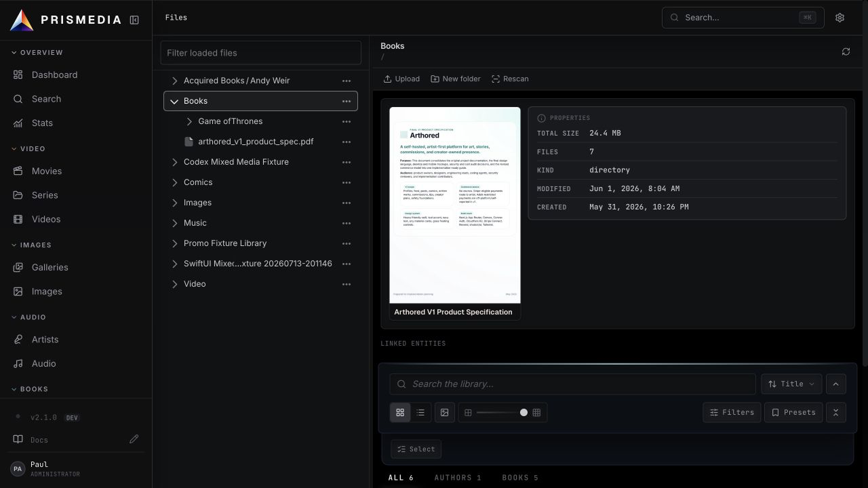Adjust the grid size slider handle
The height and width of the screenshot is (488, 868).
pos(524,413)
